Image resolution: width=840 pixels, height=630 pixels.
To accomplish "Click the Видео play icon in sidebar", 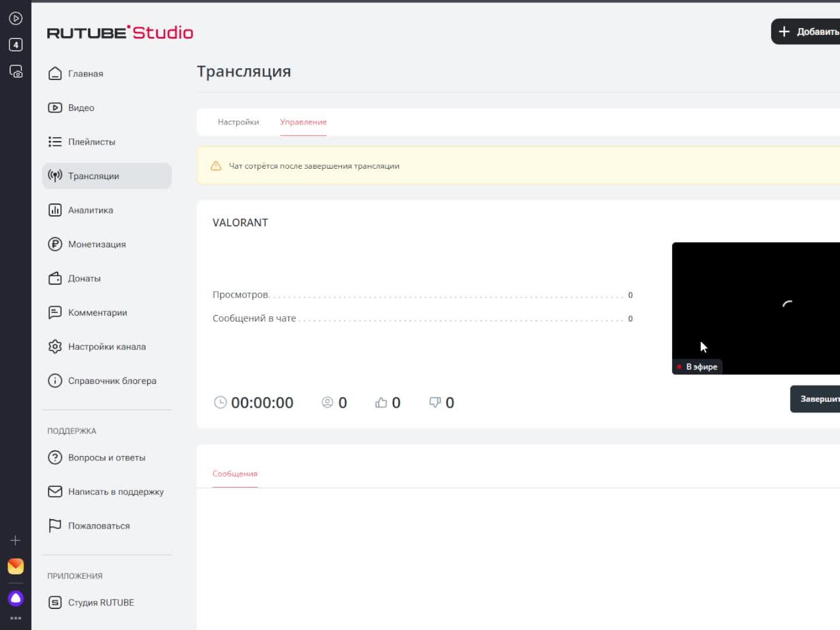I will point(55,107).
